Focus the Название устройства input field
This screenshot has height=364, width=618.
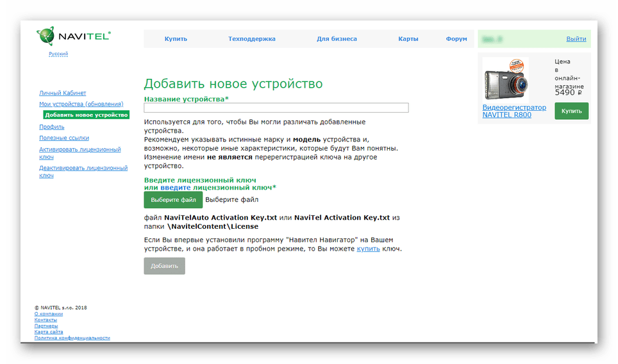(276, 108)
